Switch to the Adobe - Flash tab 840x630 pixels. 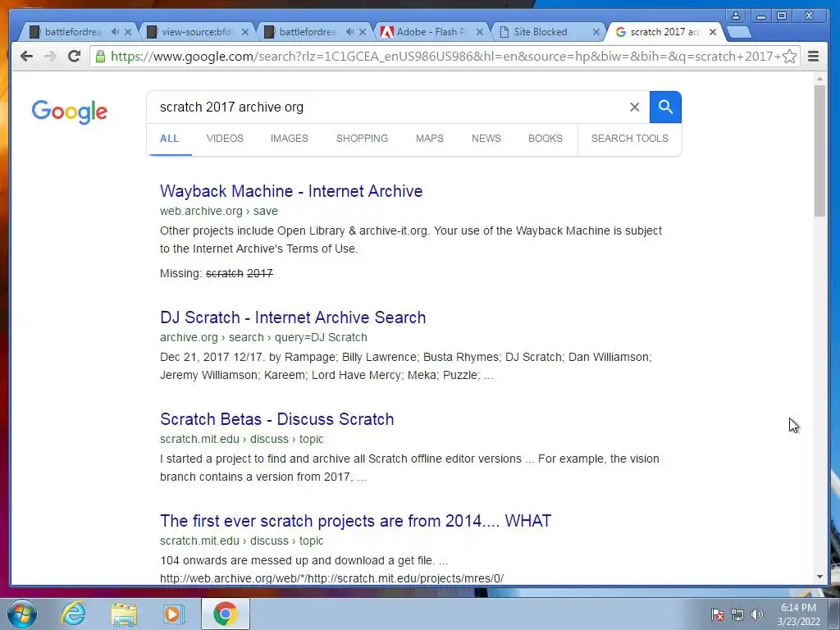click(x=431, y=32)
